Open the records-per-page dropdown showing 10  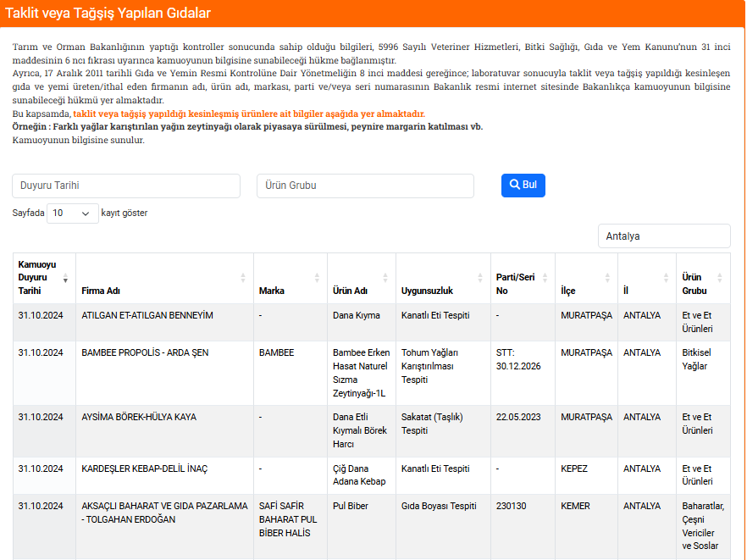tap(73, 213)
